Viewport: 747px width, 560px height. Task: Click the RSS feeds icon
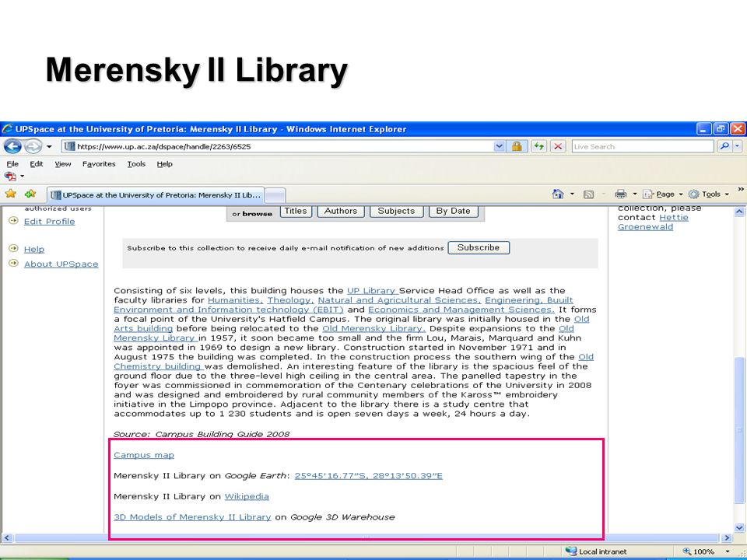[x=589, y=194]
